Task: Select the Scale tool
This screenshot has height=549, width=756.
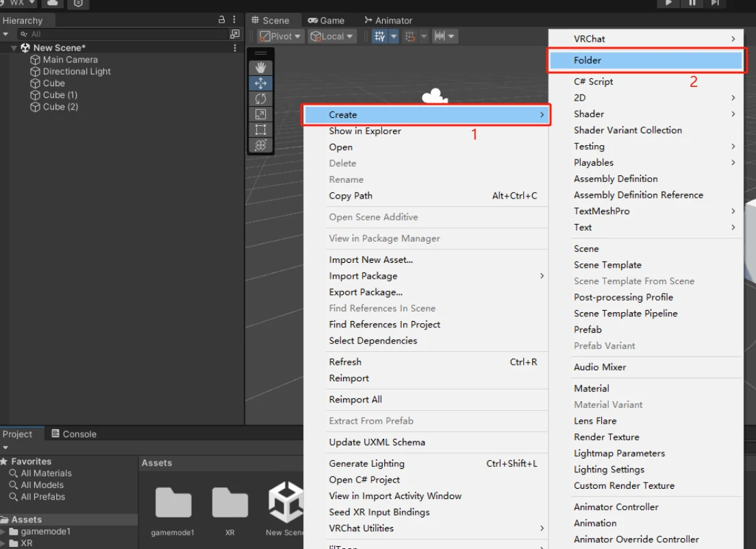Action: [x=260, y=114]
